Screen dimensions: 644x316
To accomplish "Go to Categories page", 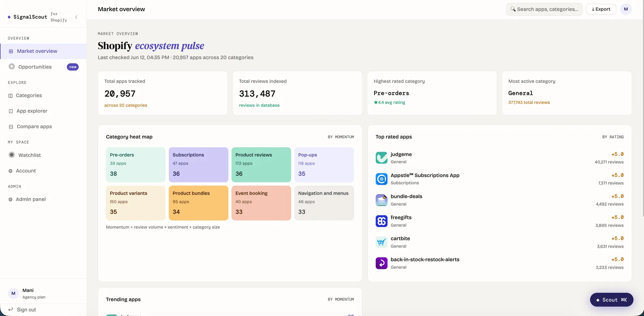I will pyautogui.click(x=43, y=95).
